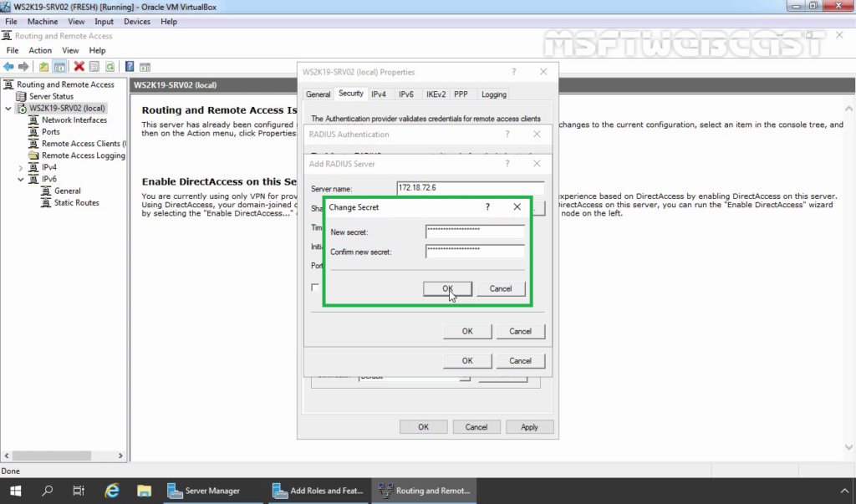Switch to the General tab in Properties
Image resolution: width=856 pixels, height=504 pixels.
click(318, 94)
